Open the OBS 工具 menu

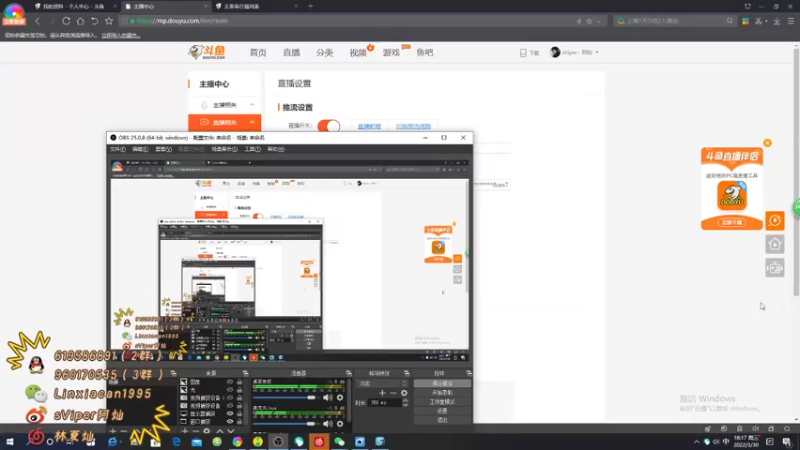point(252,149)
